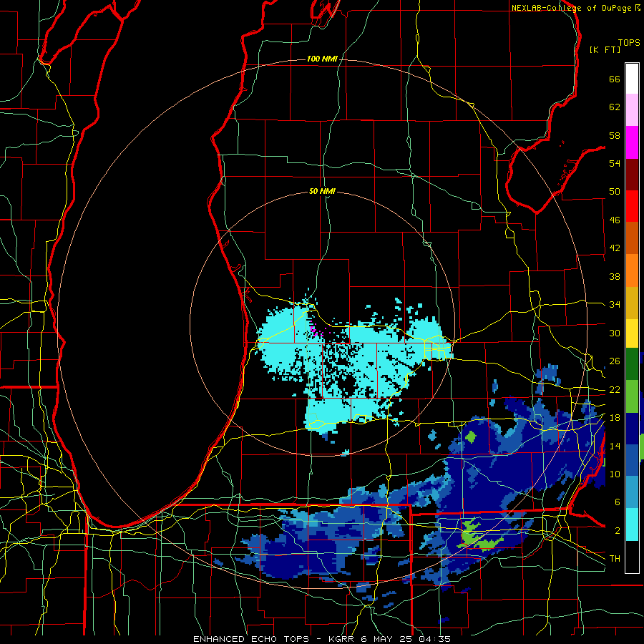Click the '100 NMI' range ring label
The image size is (644, 644).
point(322,59)
